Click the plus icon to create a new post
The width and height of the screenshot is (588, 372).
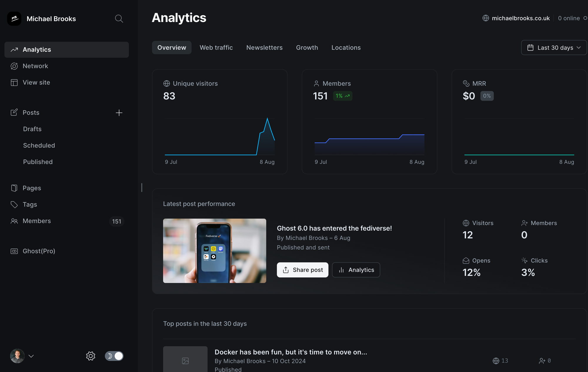119,113
